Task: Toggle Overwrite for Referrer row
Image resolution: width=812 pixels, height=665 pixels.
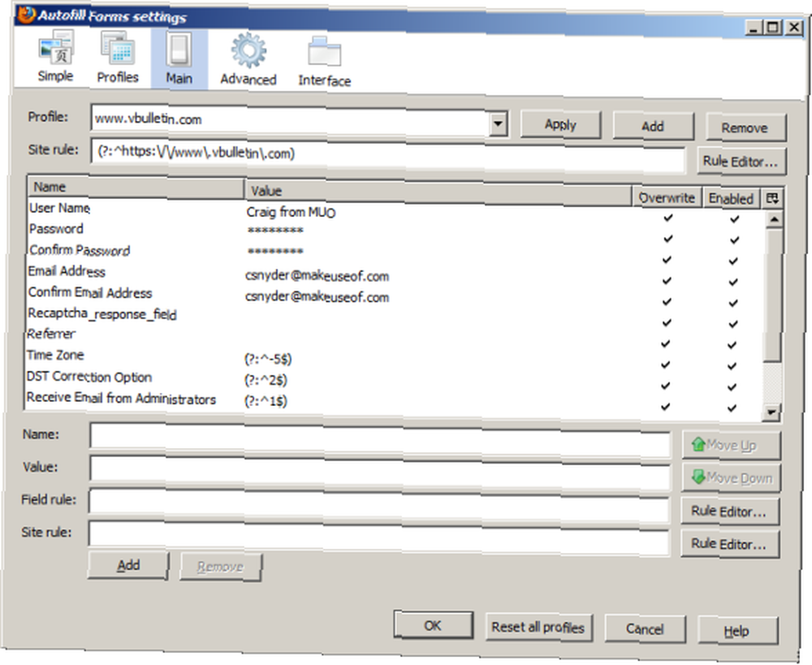Action: point(667,344)
